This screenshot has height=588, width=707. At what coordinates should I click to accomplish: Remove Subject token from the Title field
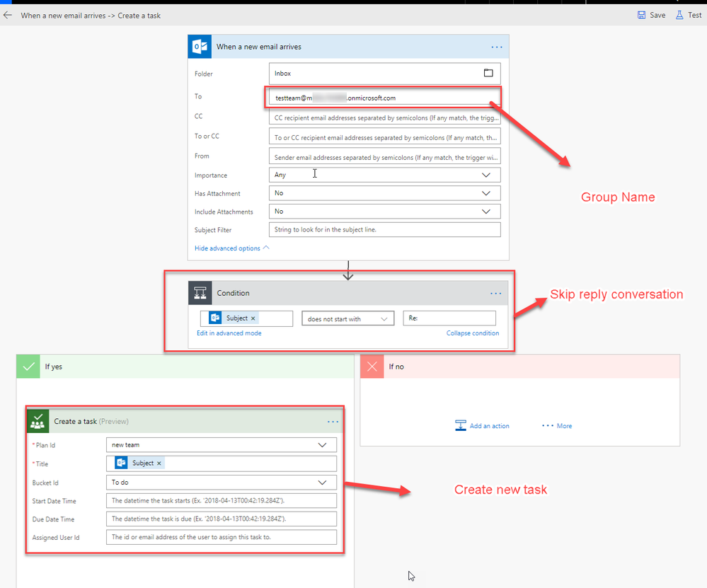[159, 463]
